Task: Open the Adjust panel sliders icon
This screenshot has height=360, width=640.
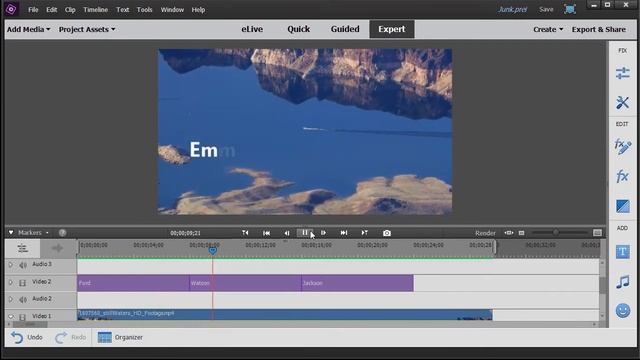Action: [x=622, y=73]
